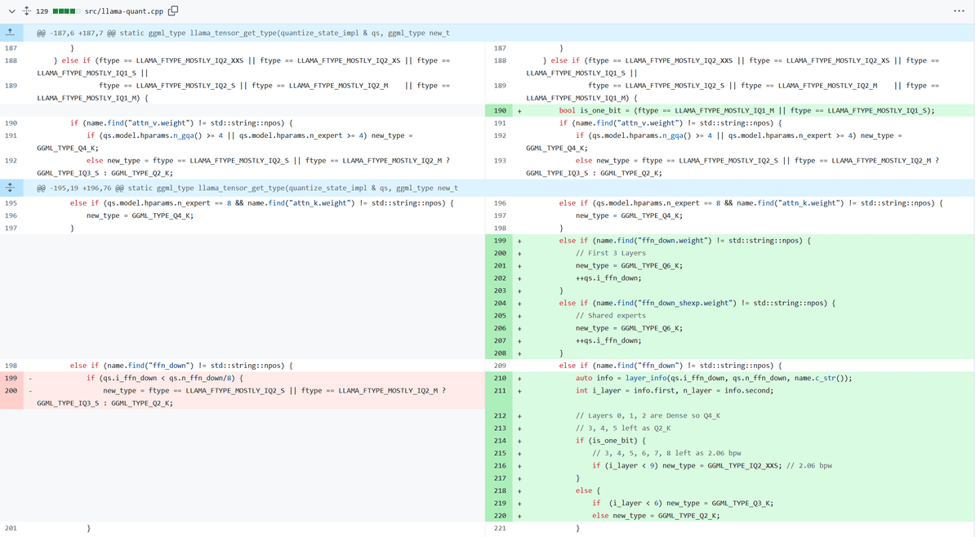Click the 129 changed lines count
The image size is (980, 537).
[42, 11]
